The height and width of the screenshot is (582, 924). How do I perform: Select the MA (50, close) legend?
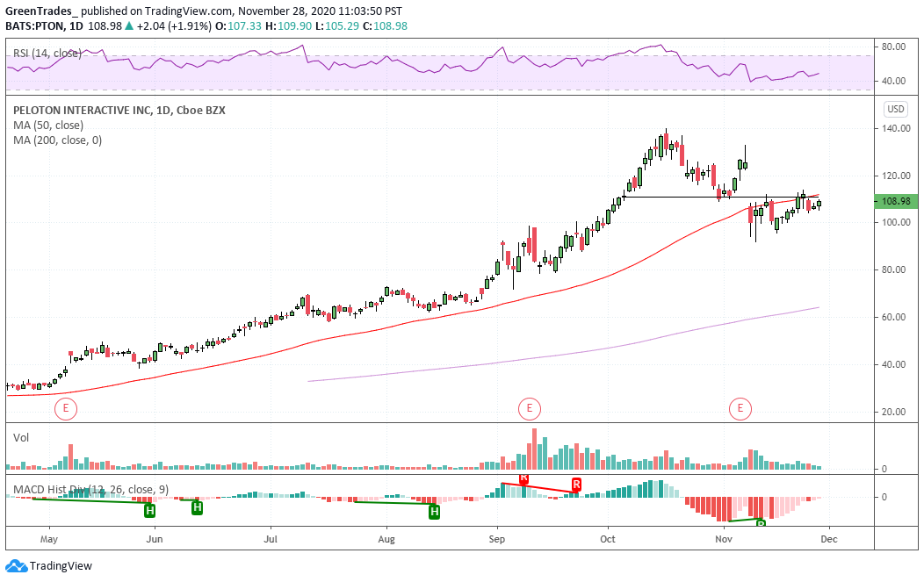48,125
